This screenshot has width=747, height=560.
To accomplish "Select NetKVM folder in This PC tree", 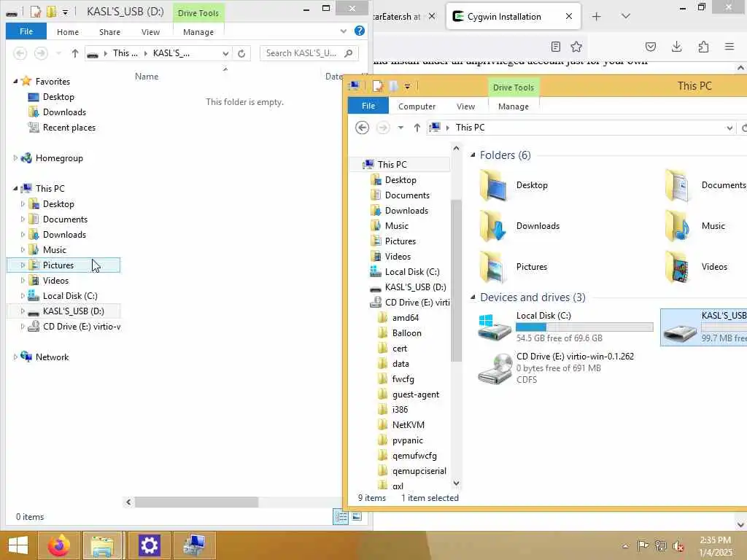I will 409,425.
